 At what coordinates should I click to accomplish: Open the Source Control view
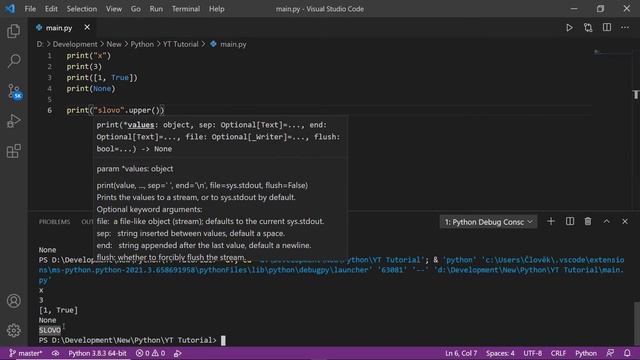tap(14, 91)
